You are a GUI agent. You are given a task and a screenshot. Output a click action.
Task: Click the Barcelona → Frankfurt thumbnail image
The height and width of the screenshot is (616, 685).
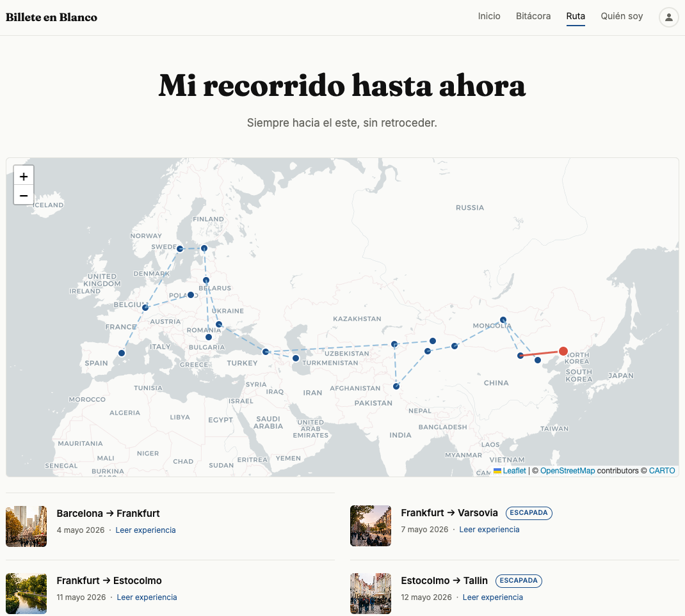(26, 526)
